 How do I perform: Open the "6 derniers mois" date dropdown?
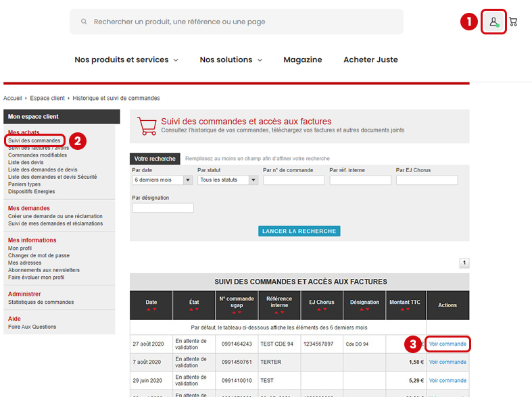[x=162, y=180]
